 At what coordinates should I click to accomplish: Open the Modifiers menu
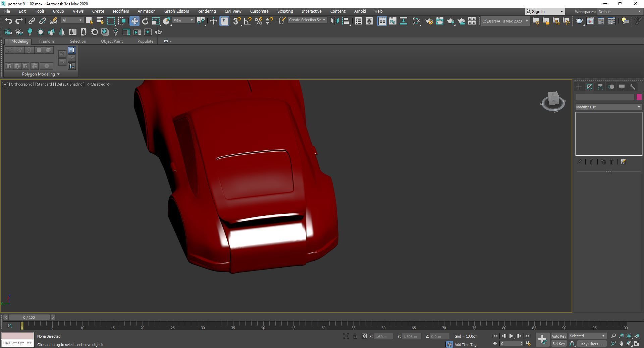121,11
